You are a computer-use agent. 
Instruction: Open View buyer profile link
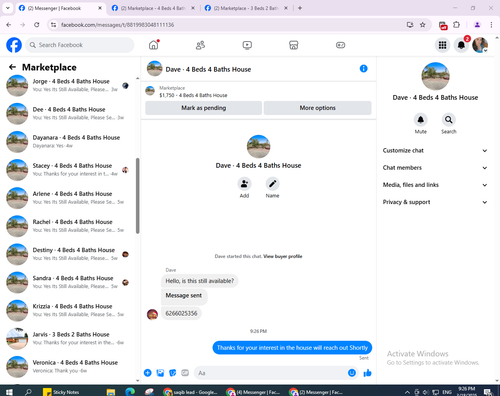(283, 256)
